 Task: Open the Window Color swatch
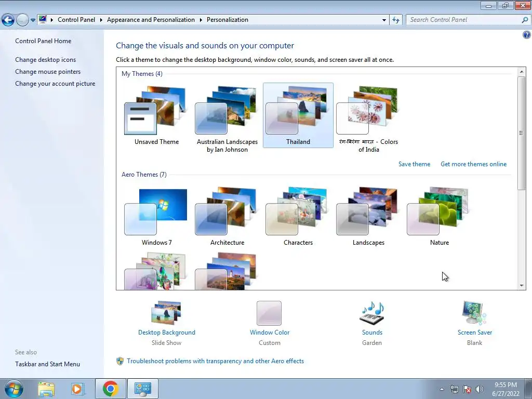(x=269, y=313)
